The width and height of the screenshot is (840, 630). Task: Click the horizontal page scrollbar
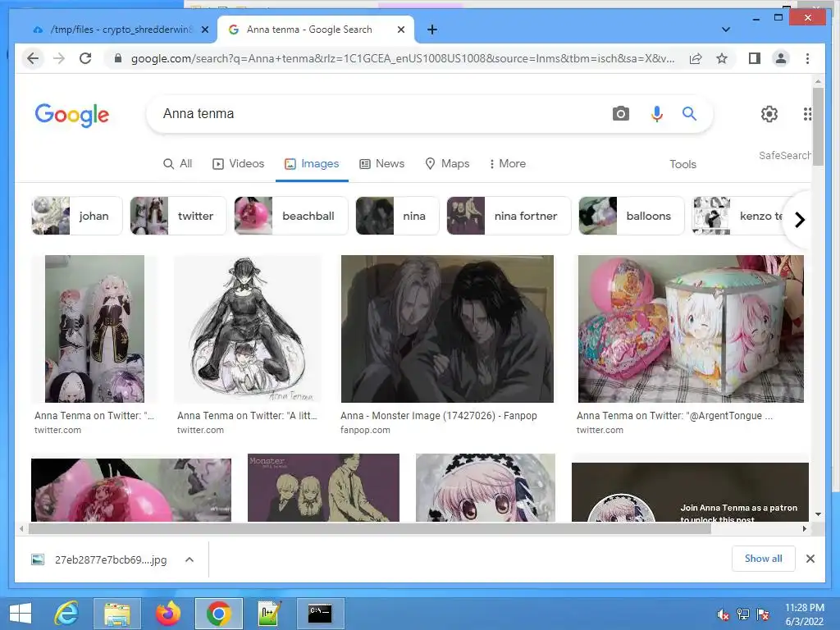370,529
